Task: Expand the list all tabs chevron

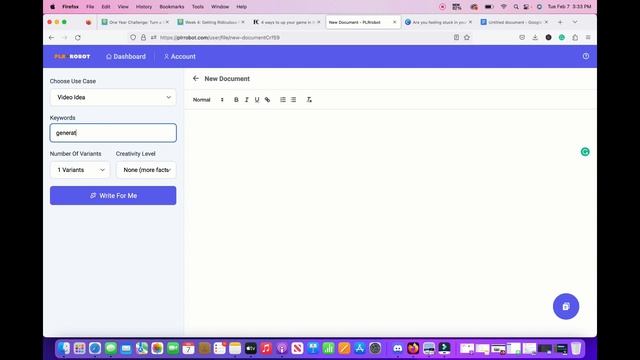Action: tap(575, 22)
